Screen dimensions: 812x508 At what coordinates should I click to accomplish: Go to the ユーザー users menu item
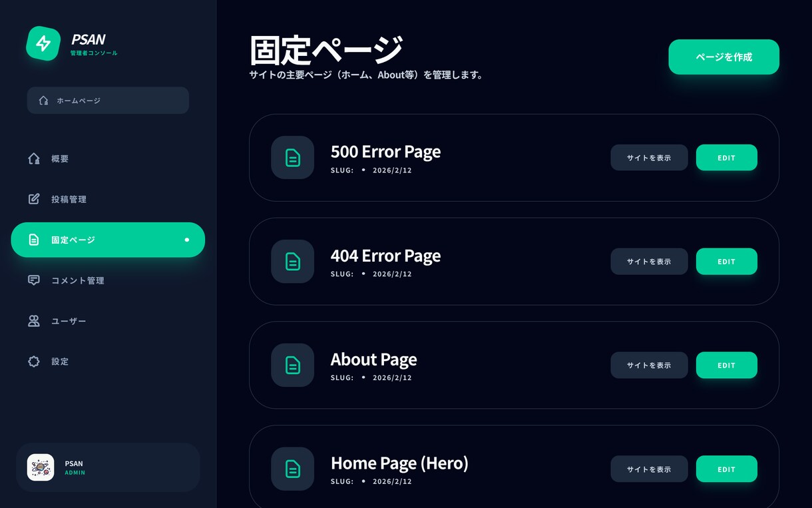108,321
